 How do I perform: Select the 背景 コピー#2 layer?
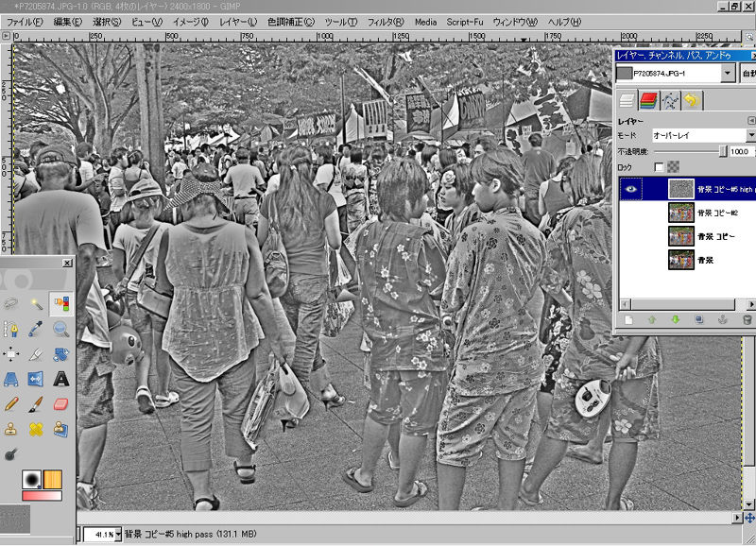[688, 213]
